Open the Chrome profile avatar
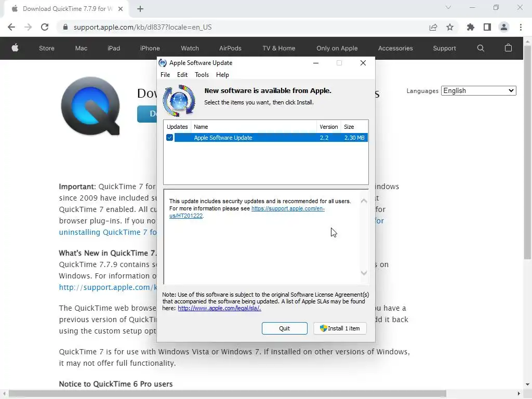The width and height of the screenshot is (532, 399). [504, 27]
